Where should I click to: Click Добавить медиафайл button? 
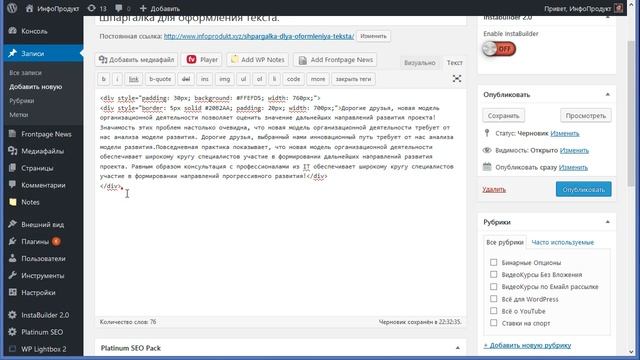point(136,60)
